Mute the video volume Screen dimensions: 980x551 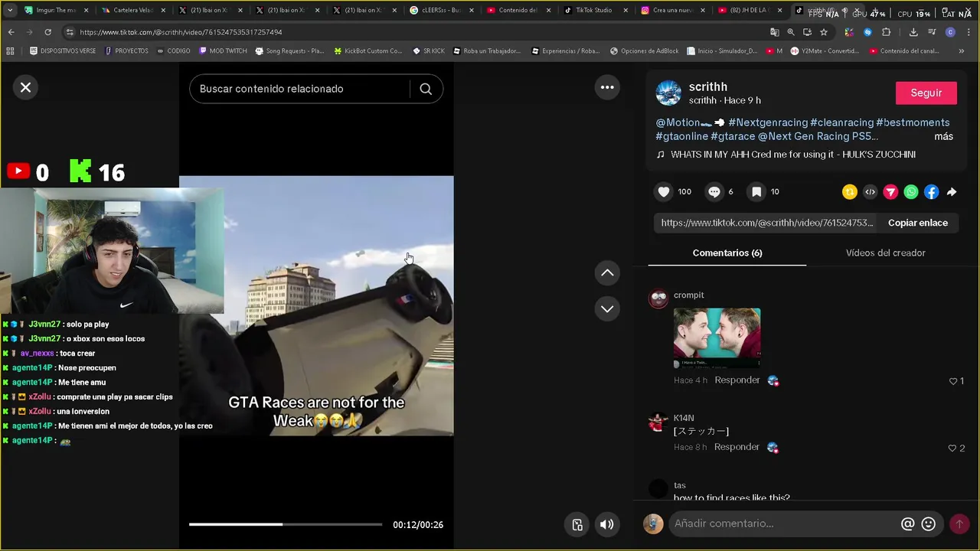point(606,524)
